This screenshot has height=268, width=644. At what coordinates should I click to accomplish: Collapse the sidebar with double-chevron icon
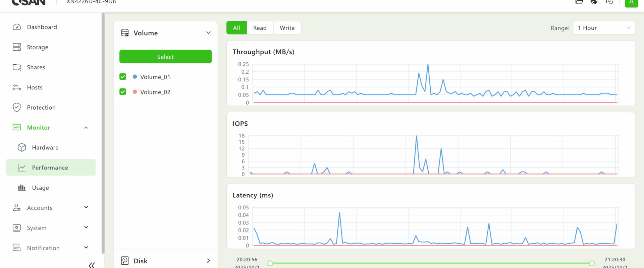92,265
